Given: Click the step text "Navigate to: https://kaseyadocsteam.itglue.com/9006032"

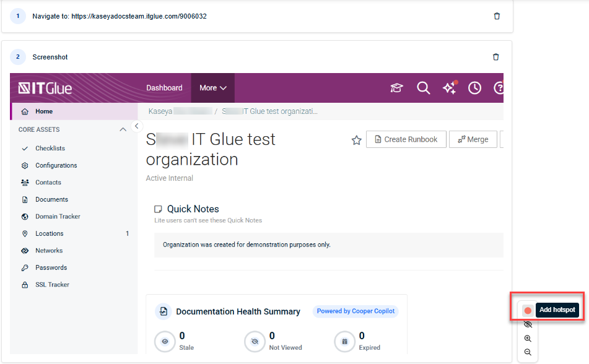Looking at the screenshot, I should pyautogui.click(x=120, y=16).
